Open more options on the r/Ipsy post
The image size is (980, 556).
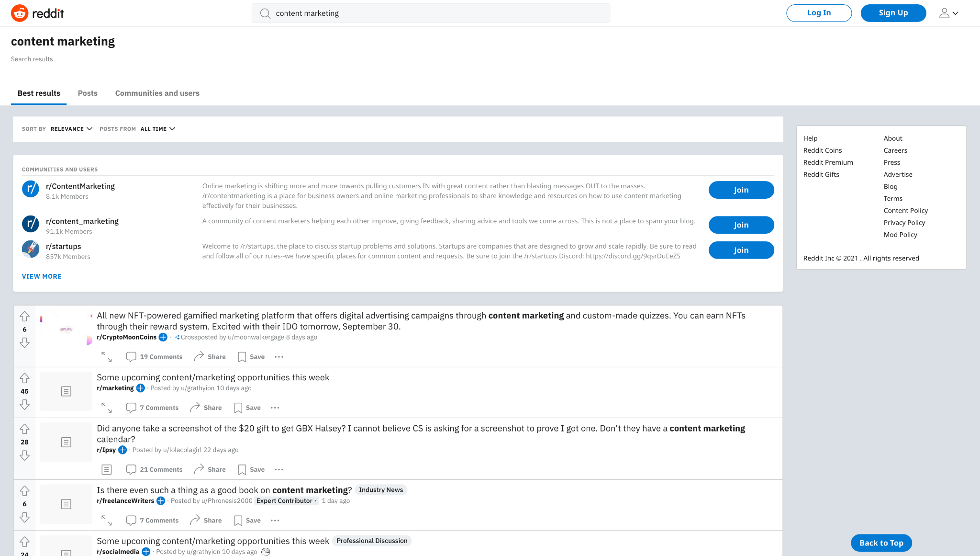pos(279,470)
